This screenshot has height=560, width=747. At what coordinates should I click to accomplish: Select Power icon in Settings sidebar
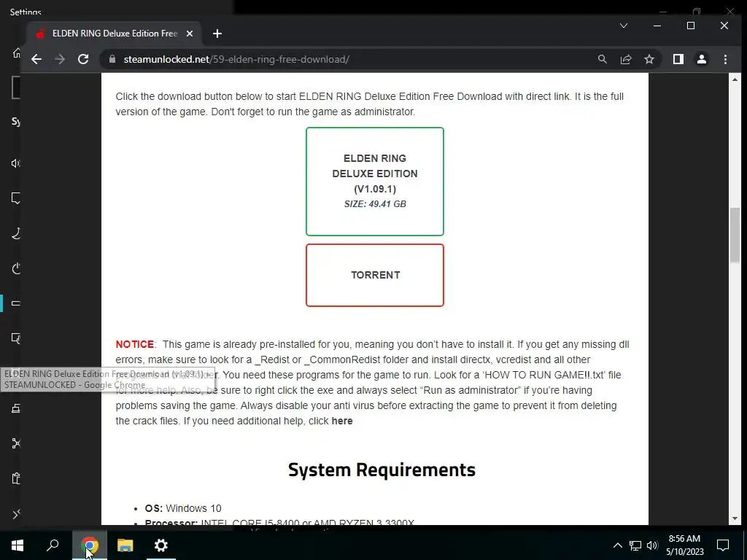point(16,268)
